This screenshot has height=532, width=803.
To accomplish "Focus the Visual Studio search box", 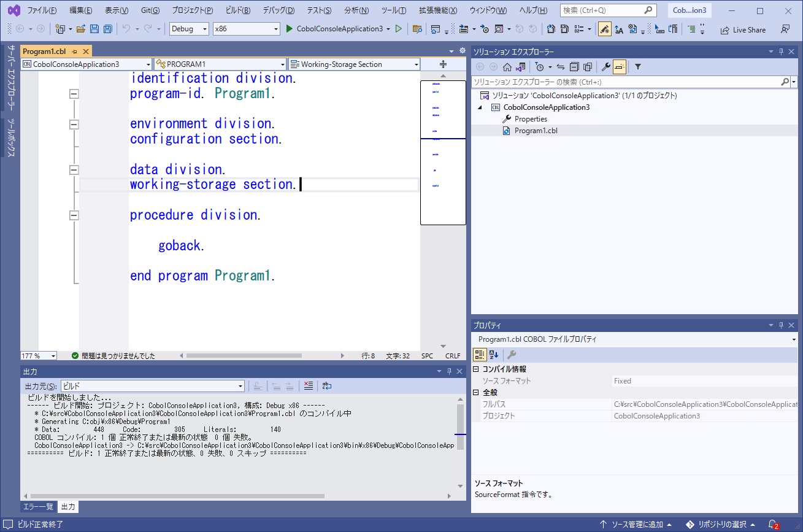I will pos(608,10).
